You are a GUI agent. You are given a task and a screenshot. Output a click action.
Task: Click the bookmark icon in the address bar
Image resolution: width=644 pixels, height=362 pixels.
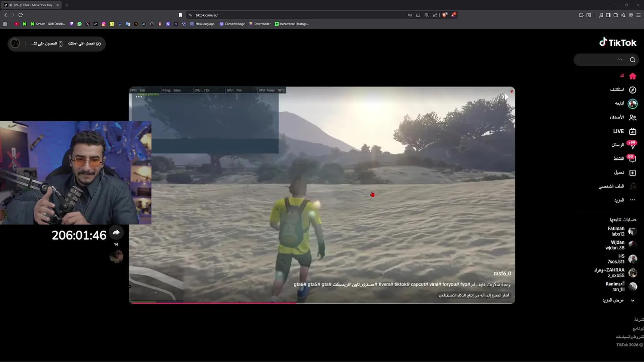181,15
